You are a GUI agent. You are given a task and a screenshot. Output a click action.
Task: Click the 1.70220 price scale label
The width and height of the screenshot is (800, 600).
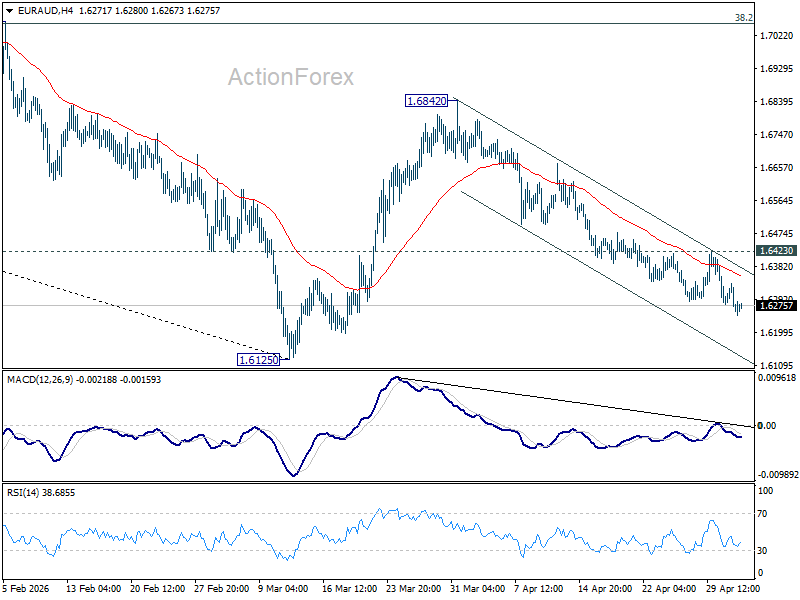point(777,36)
